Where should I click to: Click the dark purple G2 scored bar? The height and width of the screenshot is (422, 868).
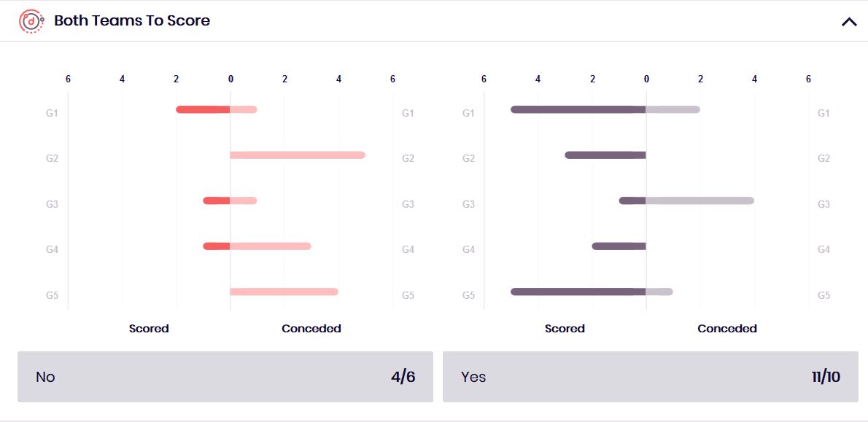pyautogui.click(x=605, y=155)
